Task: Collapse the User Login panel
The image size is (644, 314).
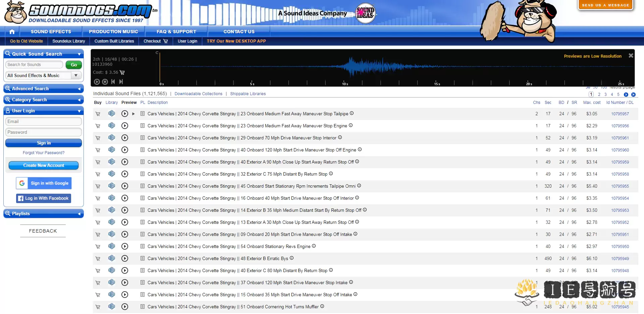Action: click(x=79, y=111)
